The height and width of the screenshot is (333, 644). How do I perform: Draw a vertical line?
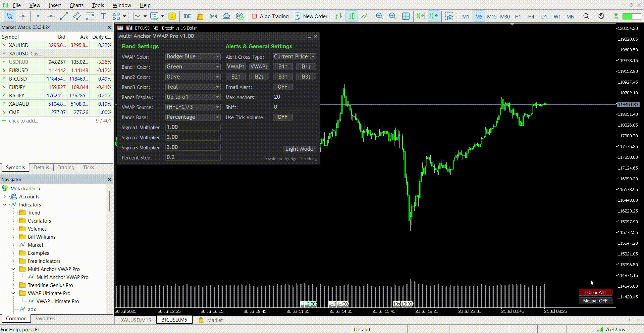tap(38, 16)
